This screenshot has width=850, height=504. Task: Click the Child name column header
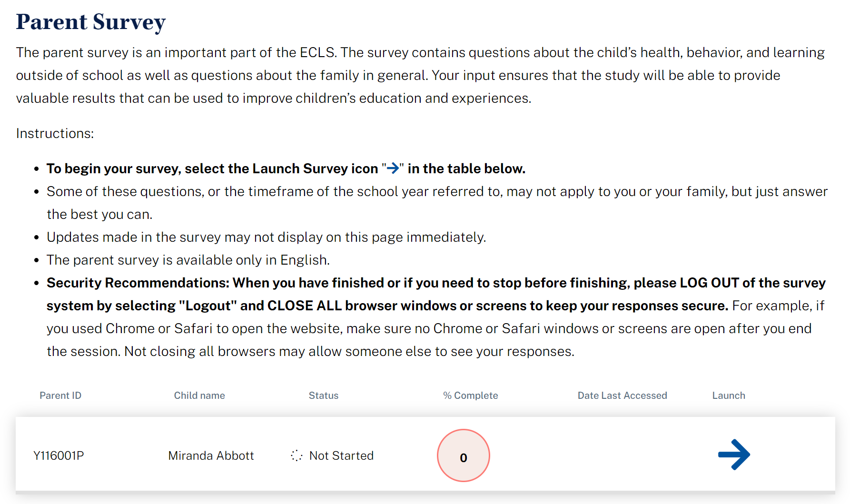pyautogui.click(x=199, y=395)
